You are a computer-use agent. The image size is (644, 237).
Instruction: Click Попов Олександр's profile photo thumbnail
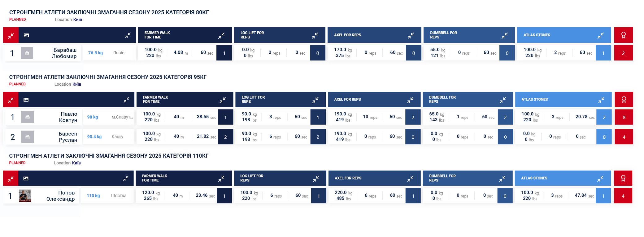tap(25, 196)
